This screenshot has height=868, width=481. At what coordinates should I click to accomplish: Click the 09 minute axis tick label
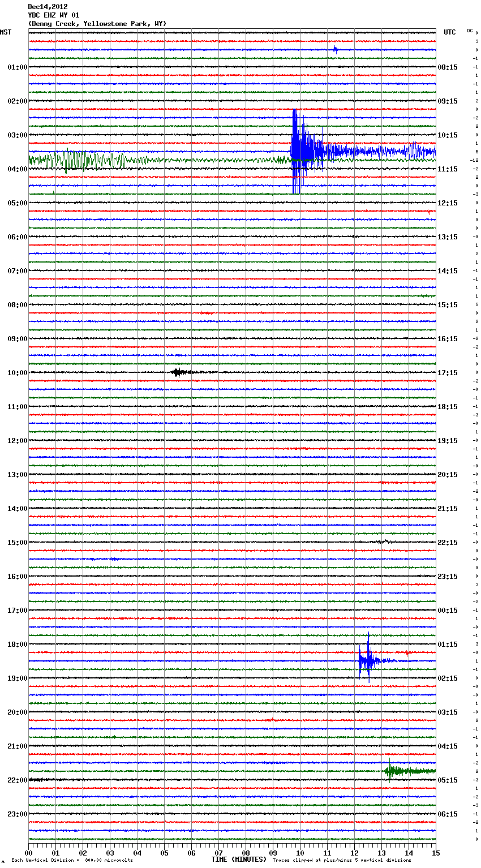pyautogui.click(x=273, y=853)
